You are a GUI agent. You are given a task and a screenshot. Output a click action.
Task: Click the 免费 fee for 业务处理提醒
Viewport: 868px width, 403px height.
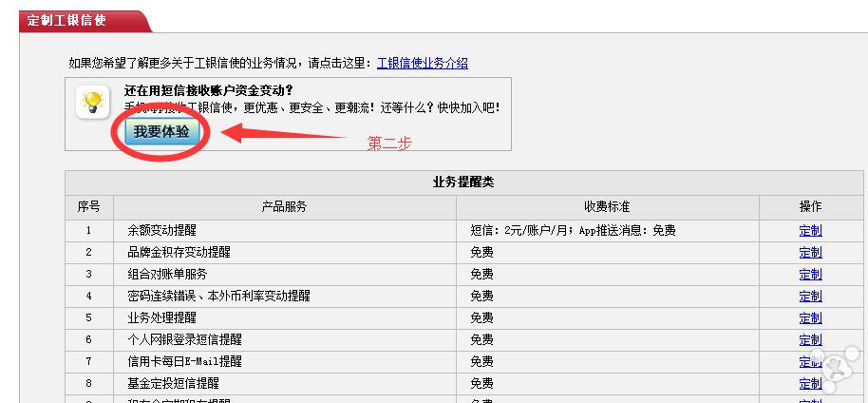coord(481,318)
